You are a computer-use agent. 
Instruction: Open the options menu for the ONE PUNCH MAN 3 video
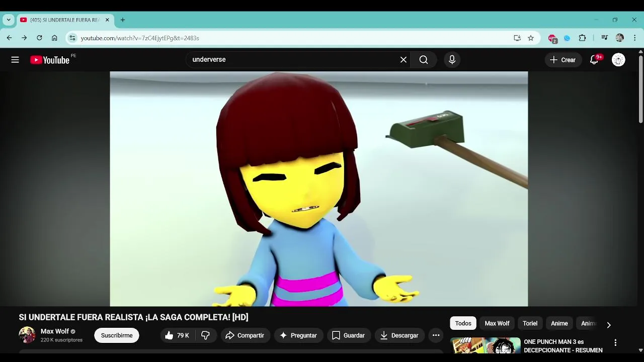point(615,343)
